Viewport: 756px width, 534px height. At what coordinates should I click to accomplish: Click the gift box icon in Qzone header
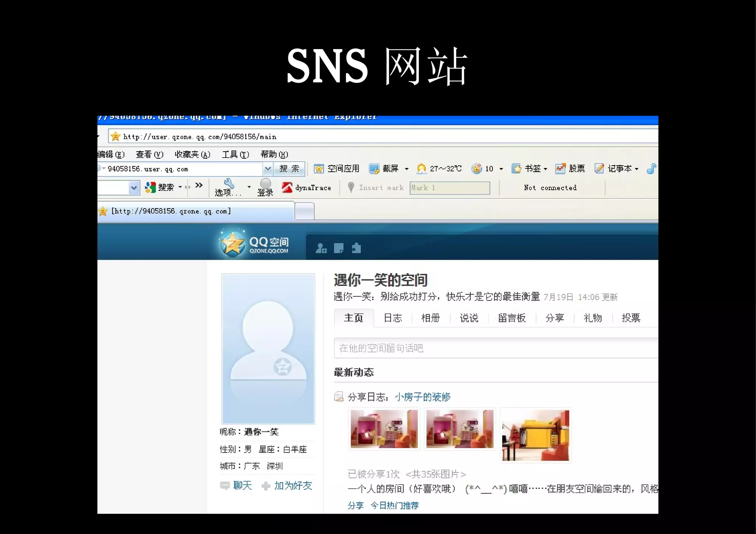point(356,248)
